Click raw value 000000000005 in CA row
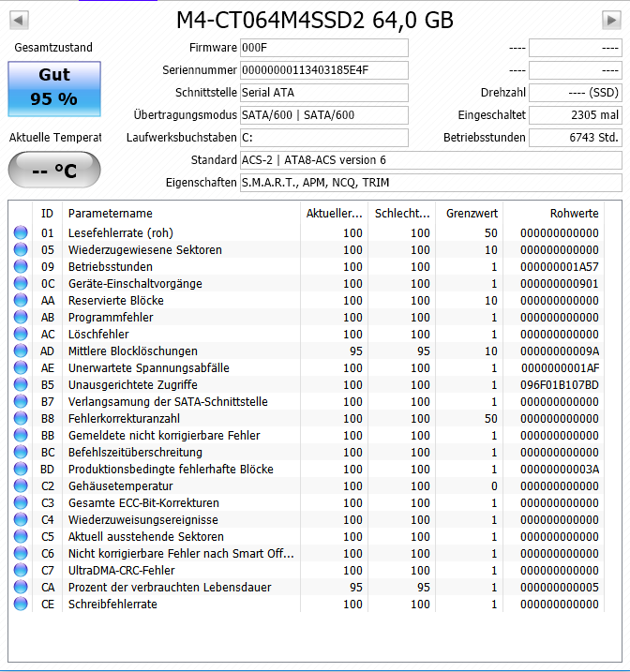The image size is (630, 672). click(x=560, y=587)
